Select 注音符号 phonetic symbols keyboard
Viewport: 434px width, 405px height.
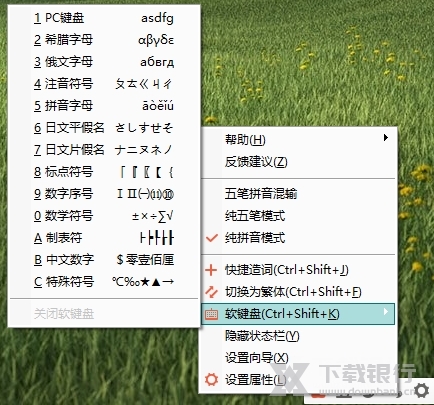(x=104, y=84)
